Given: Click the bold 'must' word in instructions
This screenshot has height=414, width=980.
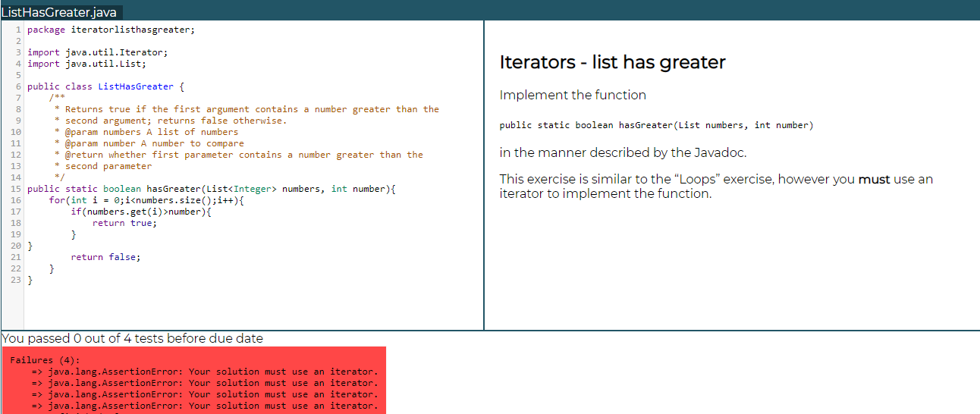Looking at the screenshot, I should (x=874, y=180).
